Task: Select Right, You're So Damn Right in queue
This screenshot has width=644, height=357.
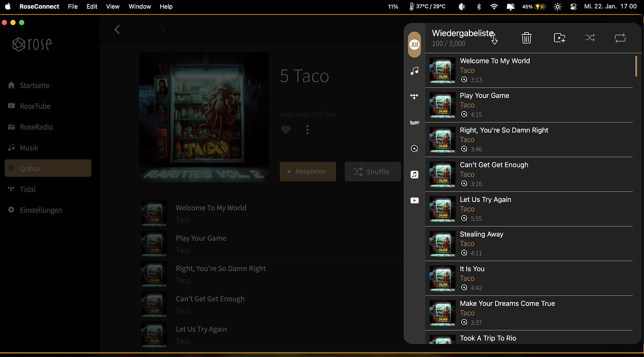Action: point(529,140)
